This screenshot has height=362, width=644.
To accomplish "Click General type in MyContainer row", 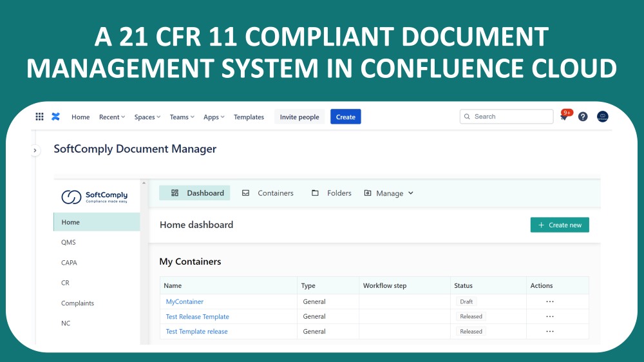I will coord(314,301).
